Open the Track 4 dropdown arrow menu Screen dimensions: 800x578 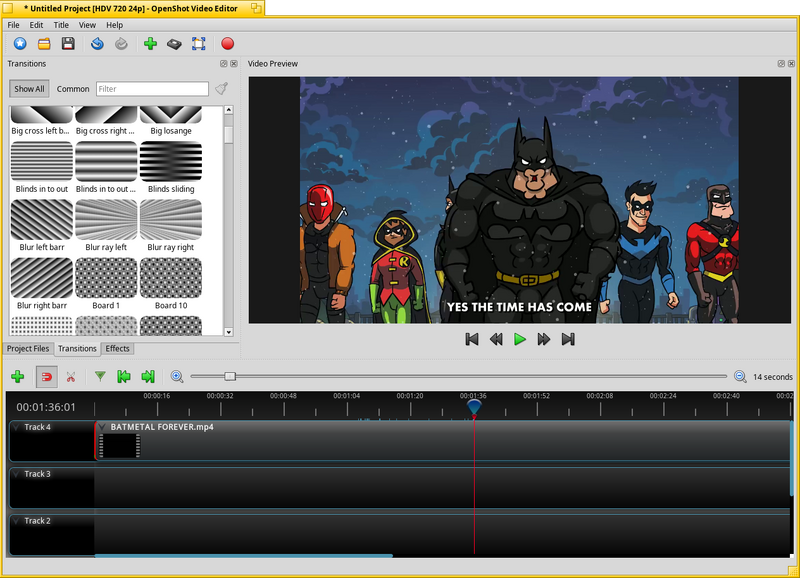click(x=16, y=427)
